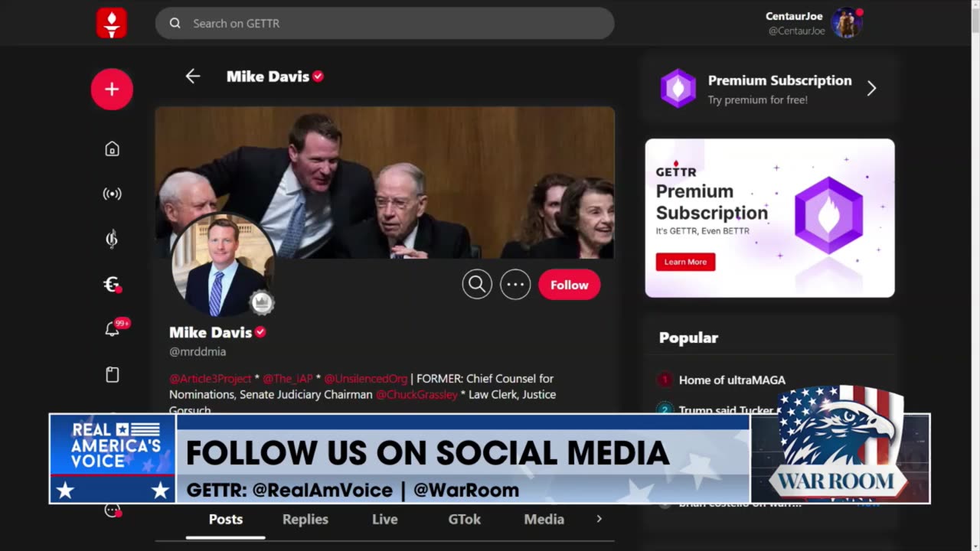Click the CentaurJoe username text
Screen dimensions: 980x551
tap(794, 16)
